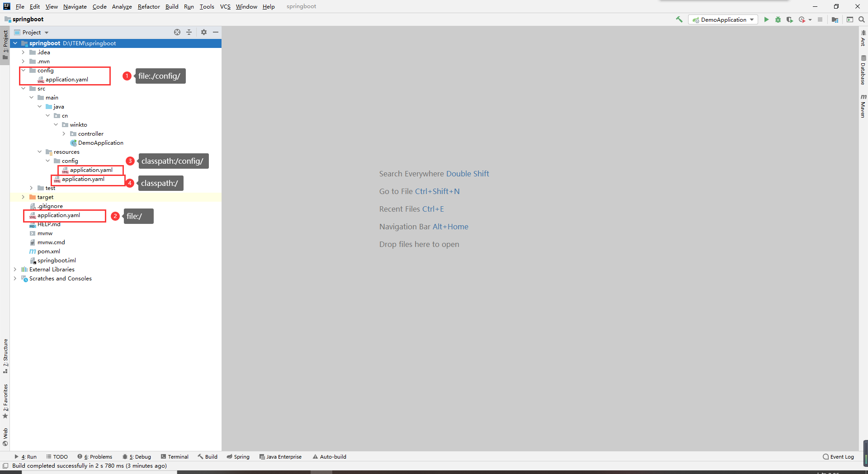The width and height of the screenshot is (868, 474).
Task: Open the TODO tool window
Action: (57, 457)
